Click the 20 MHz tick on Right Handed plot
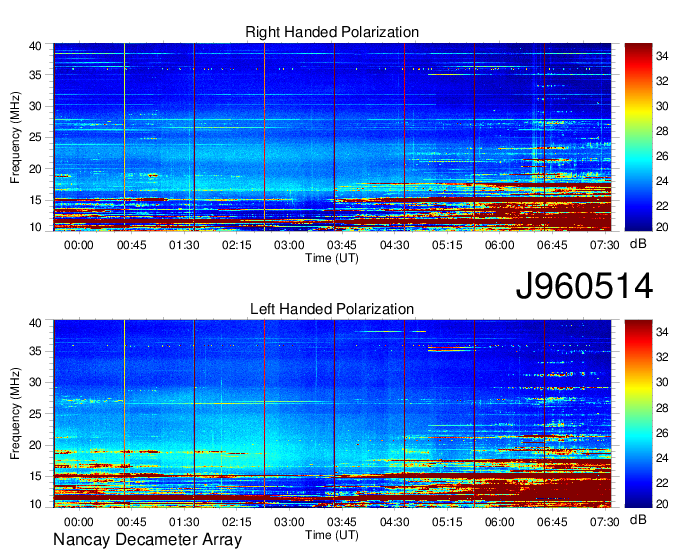Image resolution: width=680 pixels, height=552 pixels. click(35, 169)
